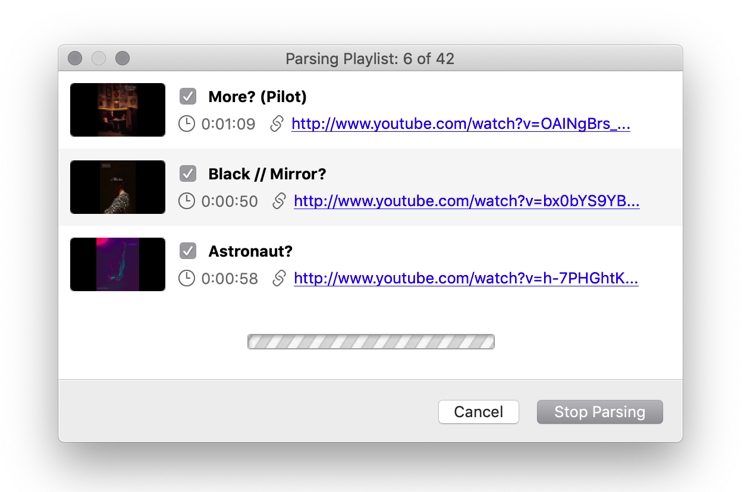Click the clock icon beside 0:00:50
Image resolution: width=748 pixels, height=492 pixels.
(x=187, y=201)
